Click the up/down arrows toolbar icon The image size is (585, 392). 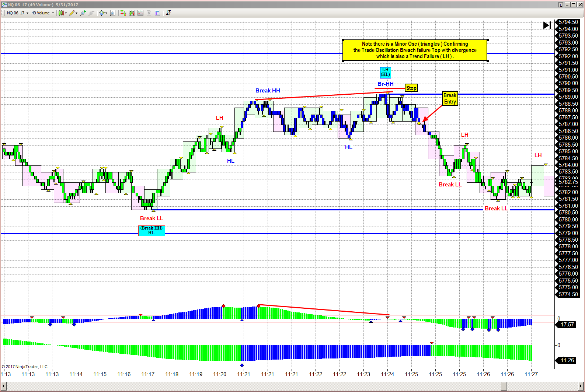(168, 13)
